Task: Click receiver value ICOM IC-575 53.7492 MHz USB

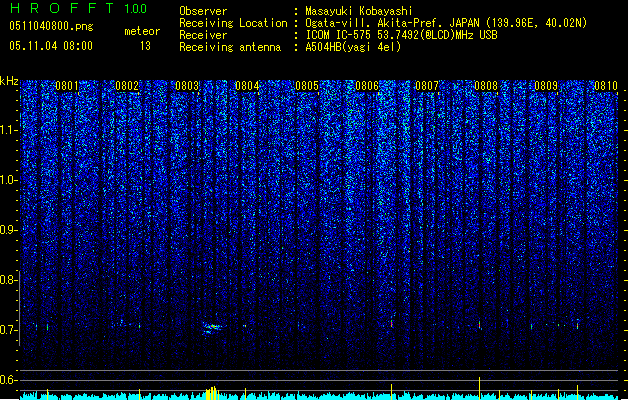Action: point(401,35)
